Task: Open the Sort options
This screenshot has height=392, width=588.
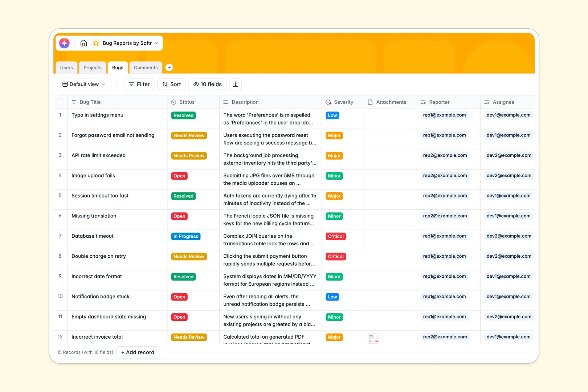Action: [x=172, y=84]
